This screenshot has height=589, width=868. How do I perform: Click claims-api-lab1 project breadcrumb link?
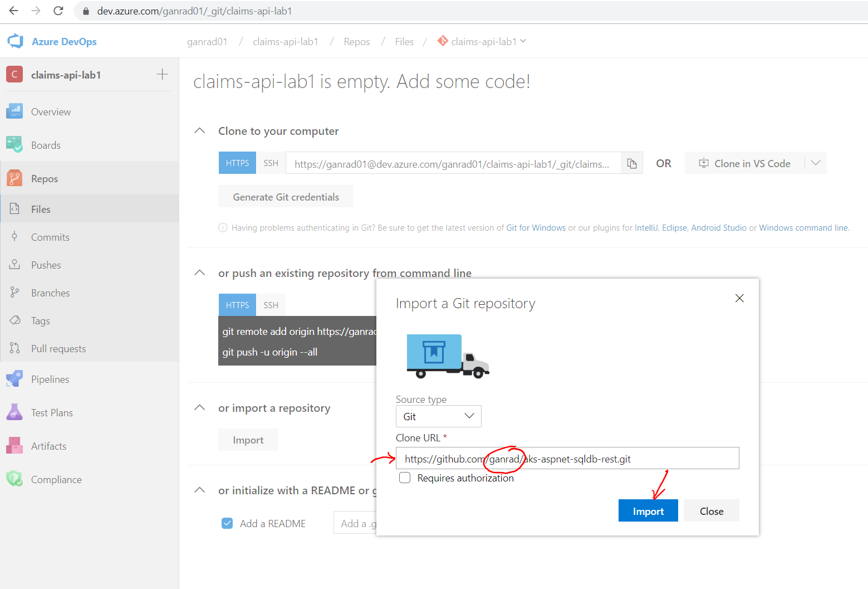[x=286, y=42]
